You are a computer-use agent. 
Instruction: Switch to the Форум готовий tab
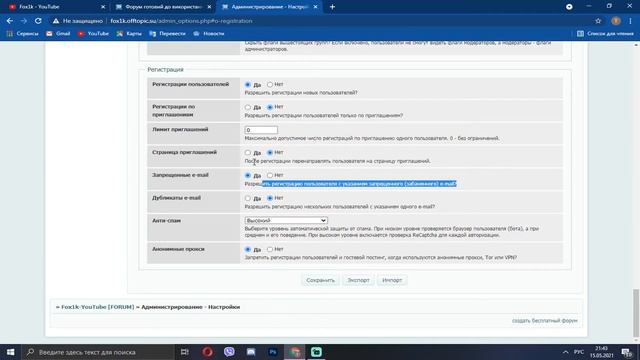point(162,7)
